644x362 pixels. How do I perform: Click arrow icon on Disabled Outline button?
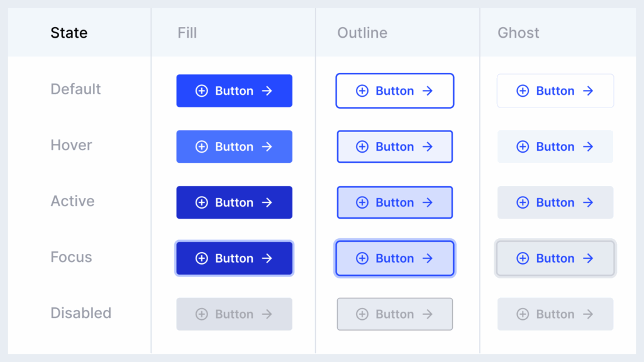[x=428, y=314]
